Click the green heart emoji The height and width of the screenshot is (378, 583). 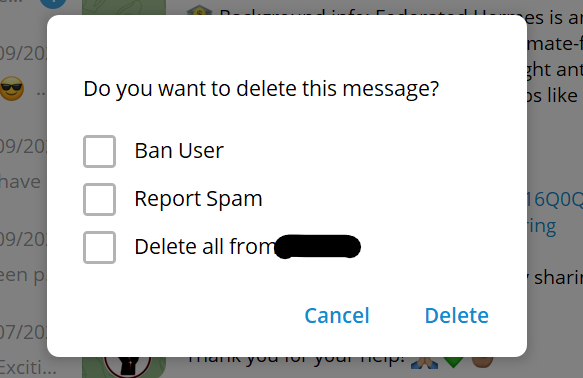pyautogui.click(x=453, y=362)
